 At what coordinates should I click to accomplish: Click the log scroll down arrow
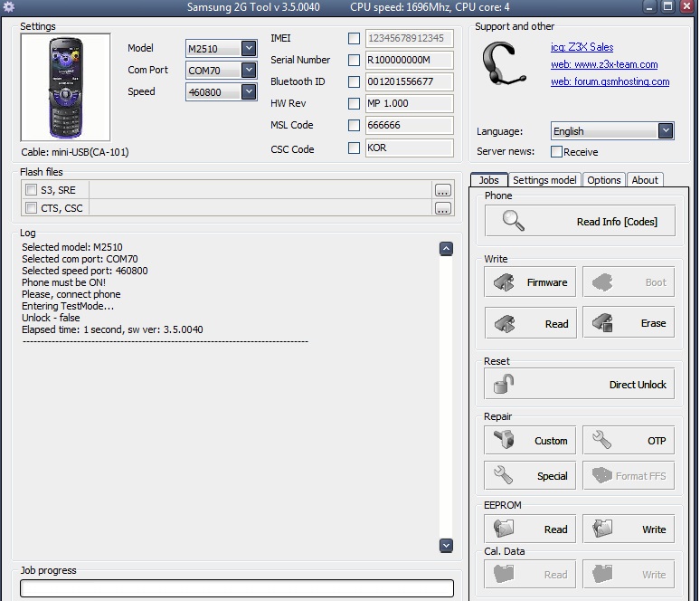(x=446, y=545)
